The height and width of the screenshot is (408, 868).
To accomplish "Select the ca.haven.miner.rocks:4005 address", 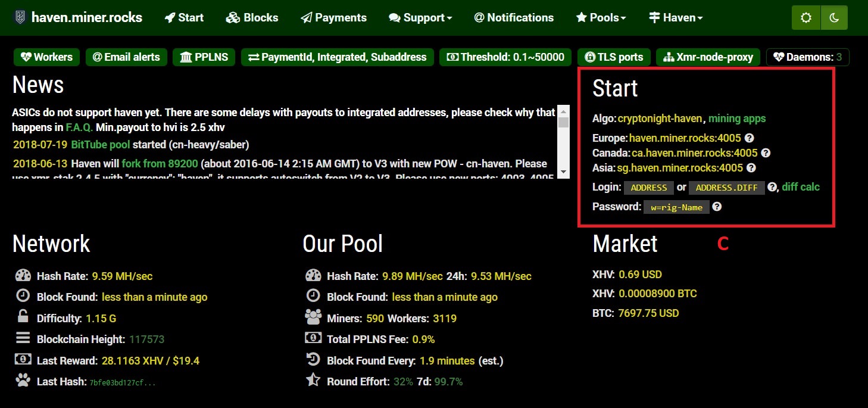I will click(x=695, y=153).
